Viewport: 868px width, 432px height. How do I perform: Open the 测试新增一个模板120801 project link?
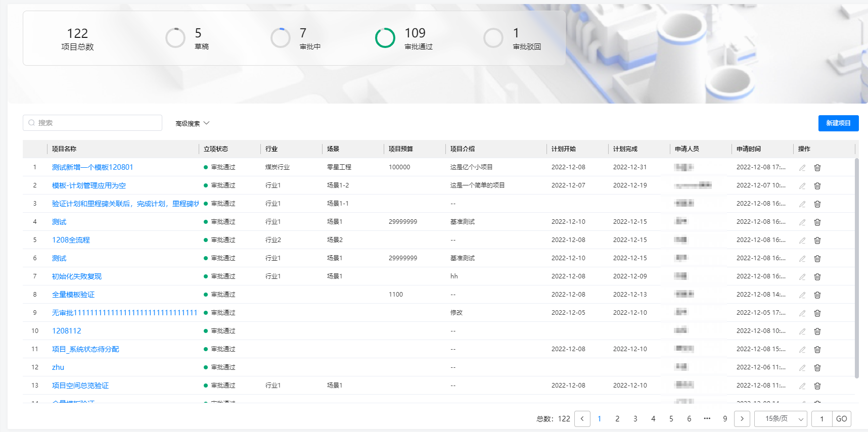point(93,167)
